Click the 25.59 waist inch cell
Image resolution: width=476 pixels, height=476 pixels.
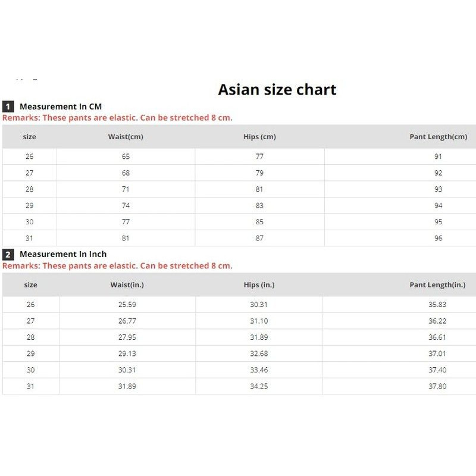pos(127,305)
